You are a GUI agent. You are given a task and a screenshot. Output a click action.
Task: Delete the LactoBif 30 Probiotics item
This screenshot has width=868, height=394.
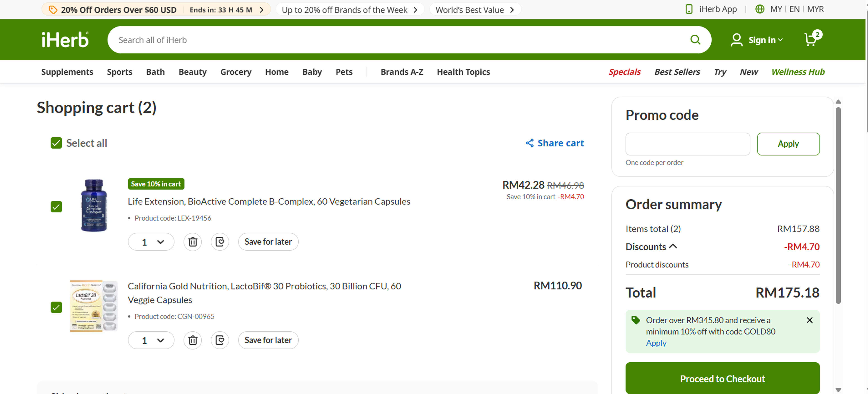193,340
